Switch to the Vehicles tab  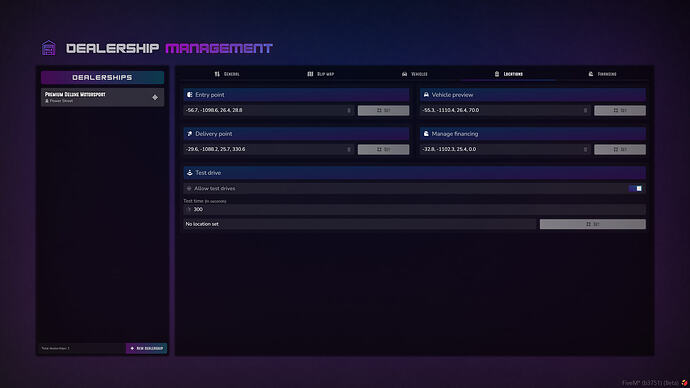[415, 74]
